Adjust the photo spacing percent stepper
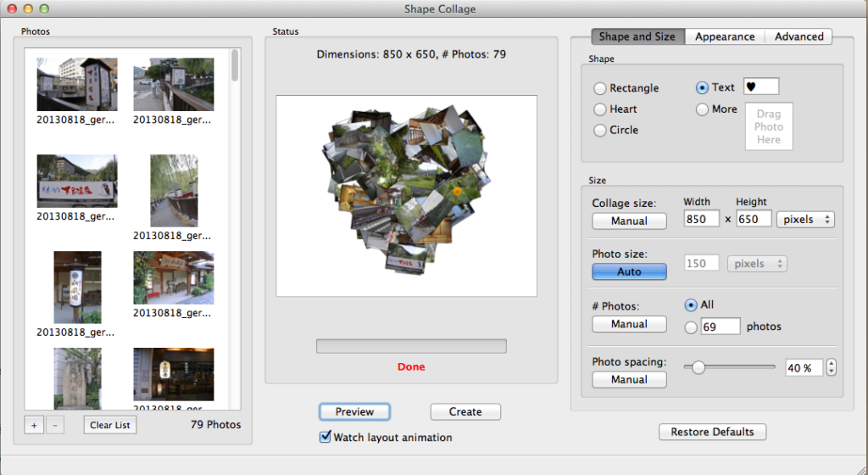The image size is (868, 475). click(831, 367)
